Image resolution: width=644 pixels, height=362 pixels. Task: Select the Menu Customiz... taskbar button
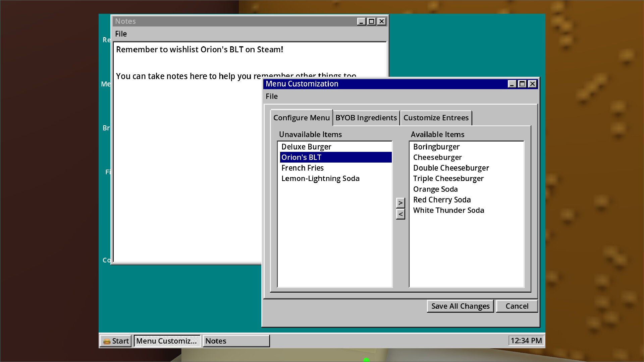(167, 341)
